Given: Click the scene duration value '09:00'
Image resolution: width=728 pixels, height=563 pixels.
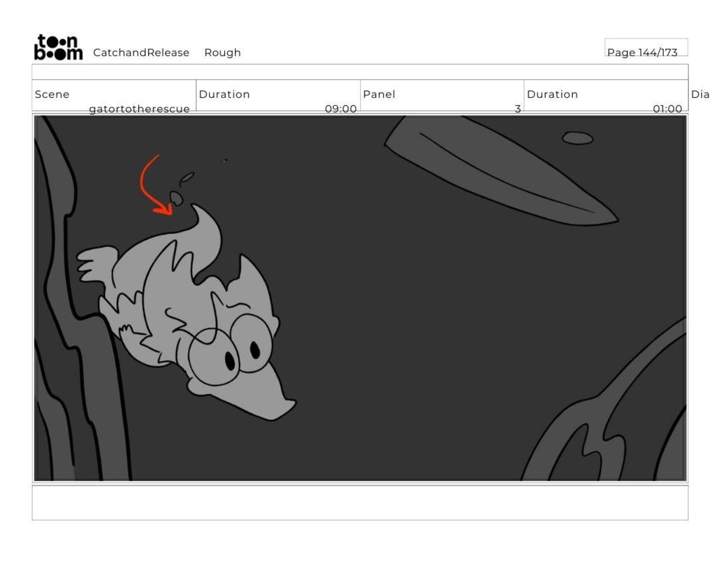Looking at the screenshot, I should pos(341,109).
